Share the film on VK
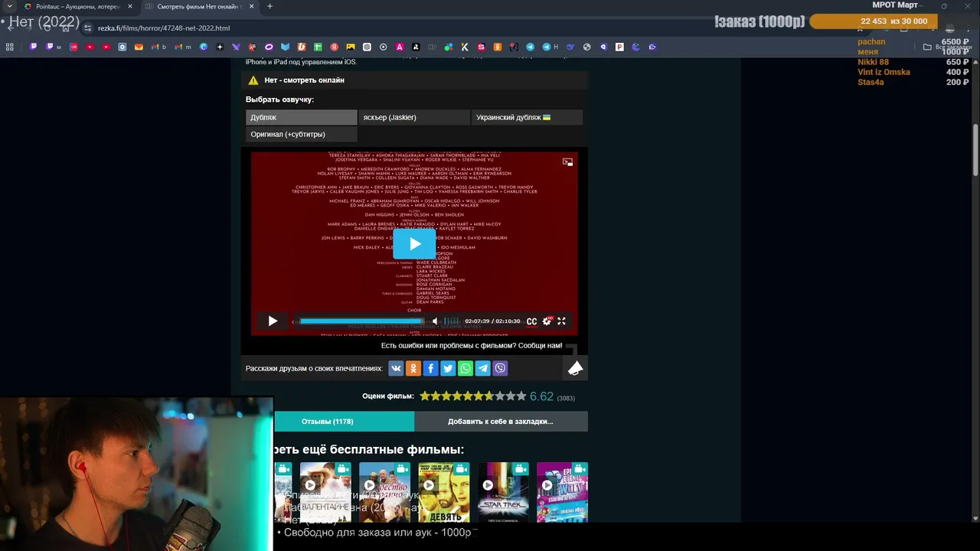The height and width of the screenshot is (551, 980). (x=396, y=368)
